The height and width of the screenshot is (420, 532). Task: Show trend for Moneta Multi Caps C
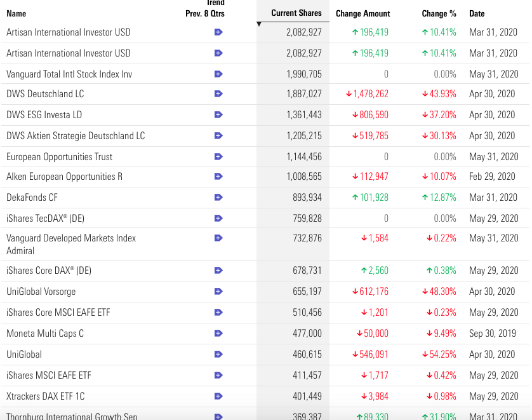point(218,334)
